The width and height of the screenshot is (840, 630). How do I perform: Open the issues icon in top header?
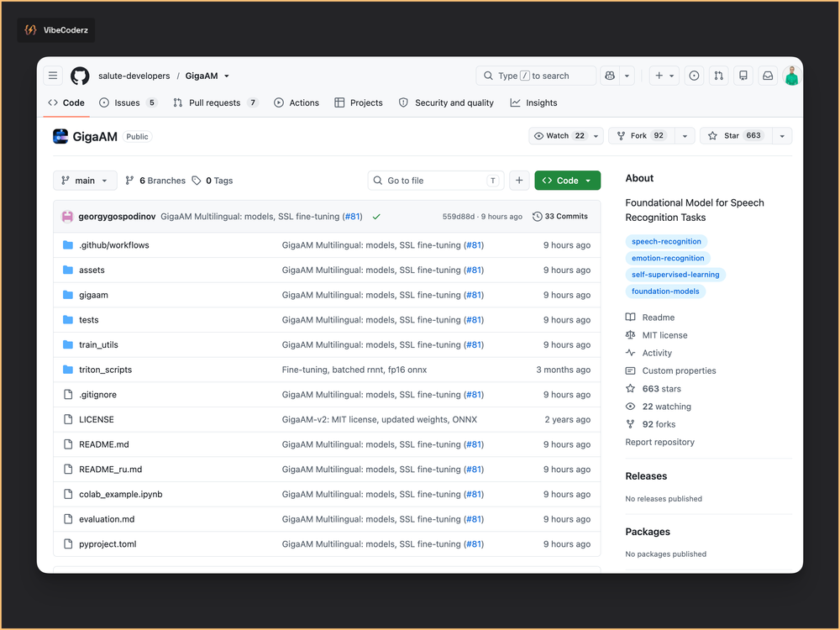pos(694,76)
